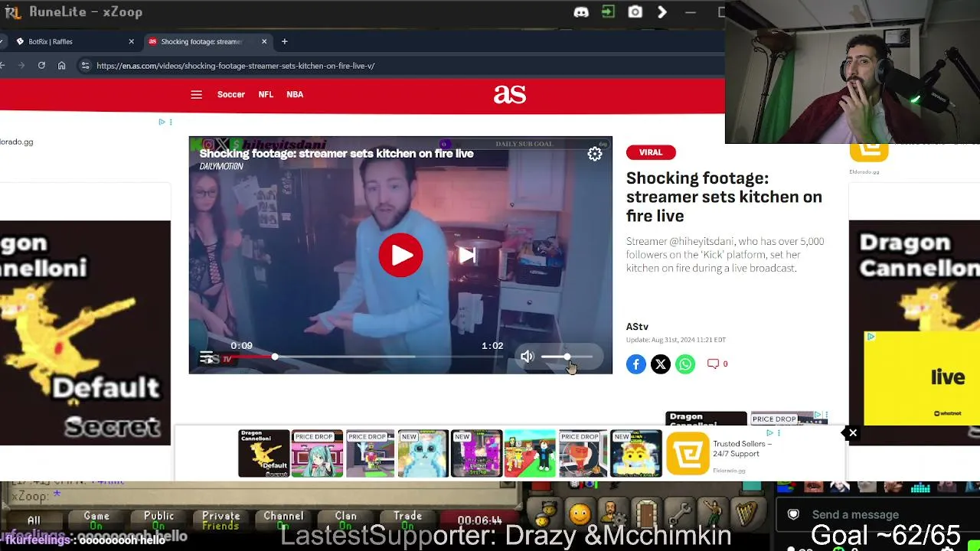Toggle the Clan chat filter
The height and width of the screenshot is (551, 980).
click(345, 520)
